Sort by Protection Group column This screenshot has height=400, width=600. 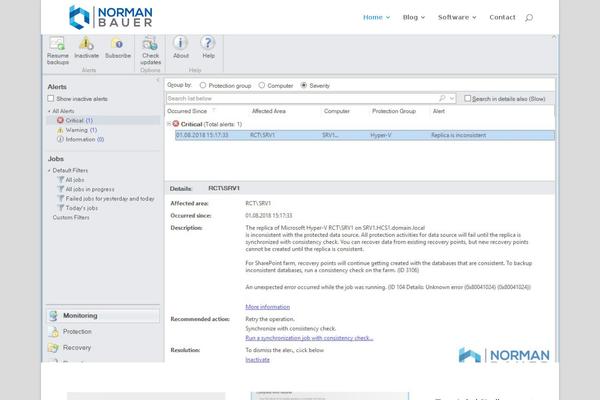pyautogui.click(x=394, y=111)
